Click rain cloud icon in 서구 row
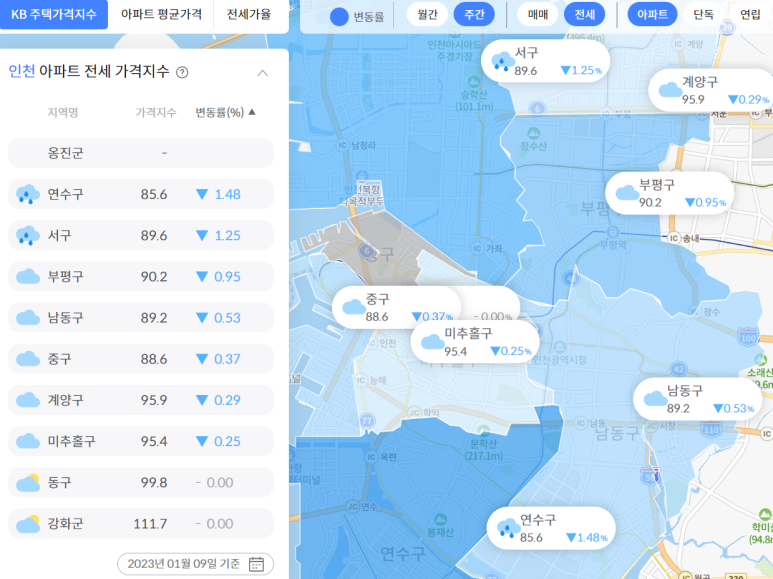The image size is (773, 579). [x=28, y=236]
